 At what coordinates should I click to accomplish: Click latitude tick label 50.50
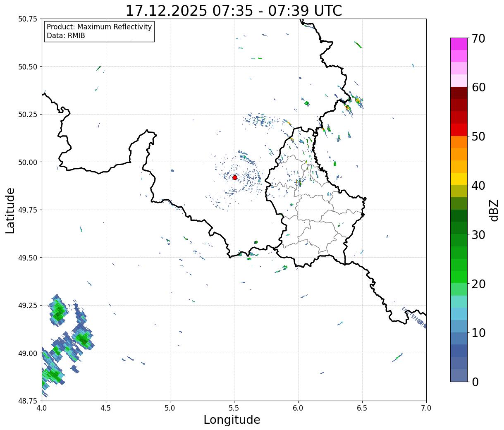click(28, 67)
